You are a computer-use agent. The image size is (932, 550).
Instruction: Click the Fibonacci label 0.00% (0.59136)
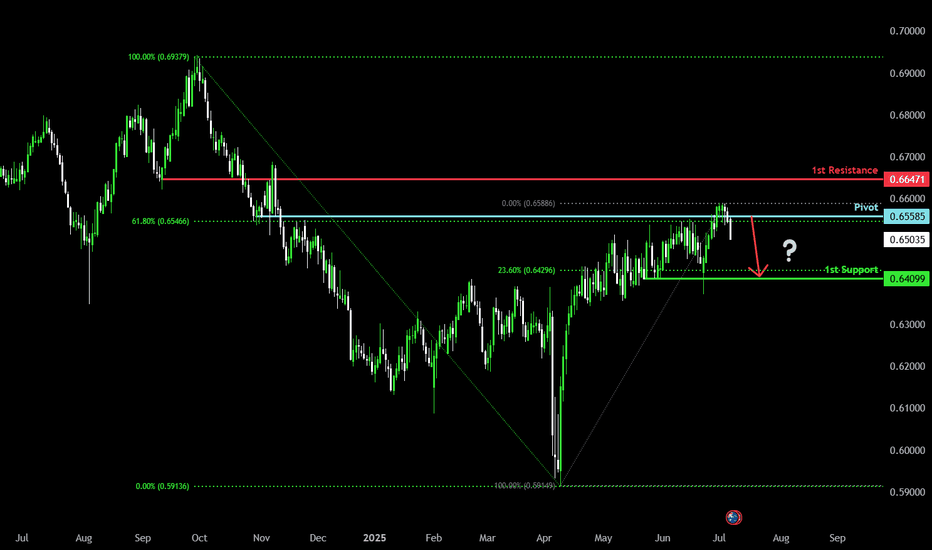tap(162, 486)
